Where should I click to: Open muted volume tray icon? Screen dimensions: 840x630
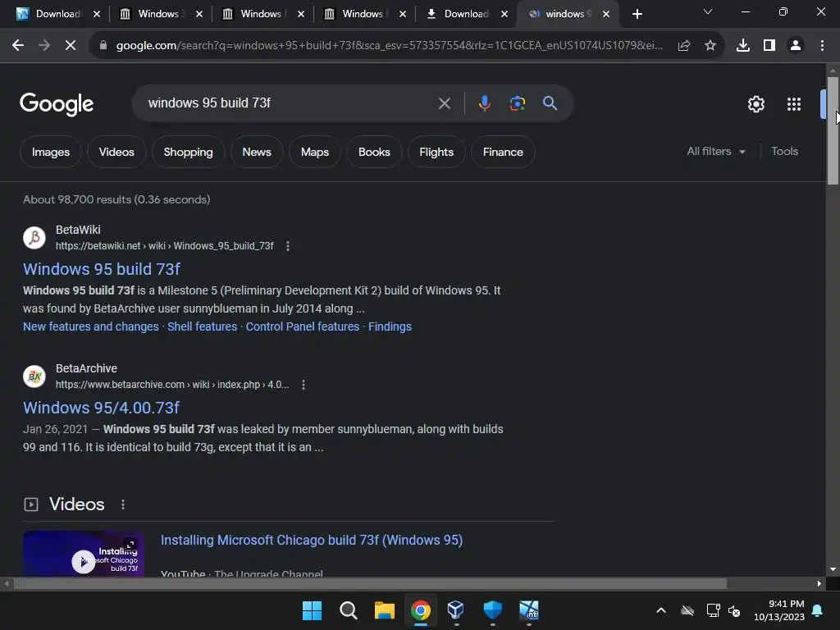[x=734, y=610]
